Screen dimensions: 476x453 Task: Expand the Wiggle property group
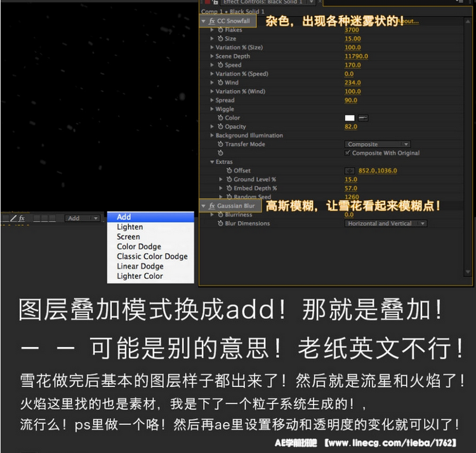coord(212,109)
